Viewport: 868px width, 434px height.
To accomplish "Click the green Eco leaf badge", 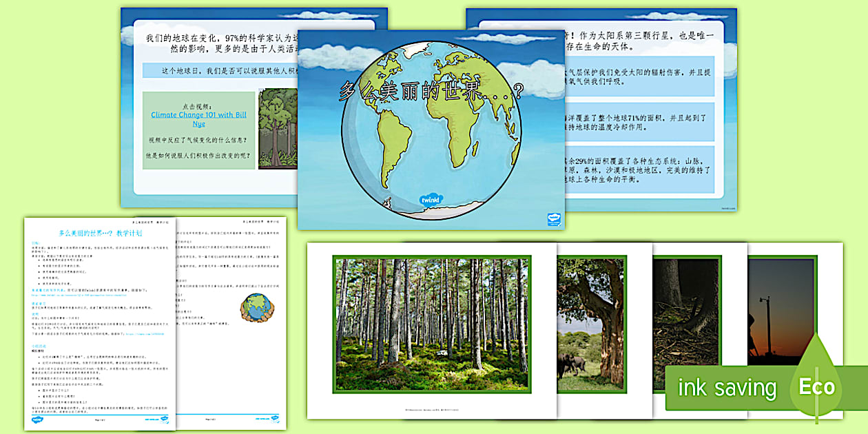I will tap(817, 386).
